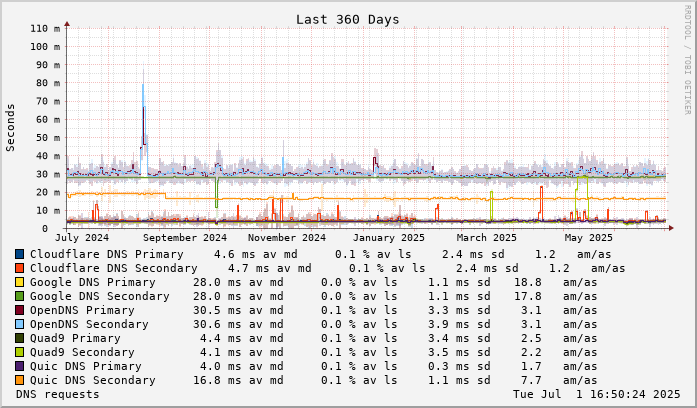Click the 'January 2025' x-axis label
This screenshot has height=408, width=697.
tap(389, 237)
